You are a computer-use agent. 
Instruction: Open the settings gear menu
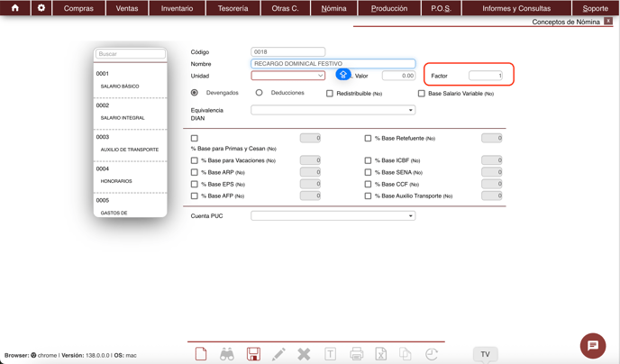[41, 8]
